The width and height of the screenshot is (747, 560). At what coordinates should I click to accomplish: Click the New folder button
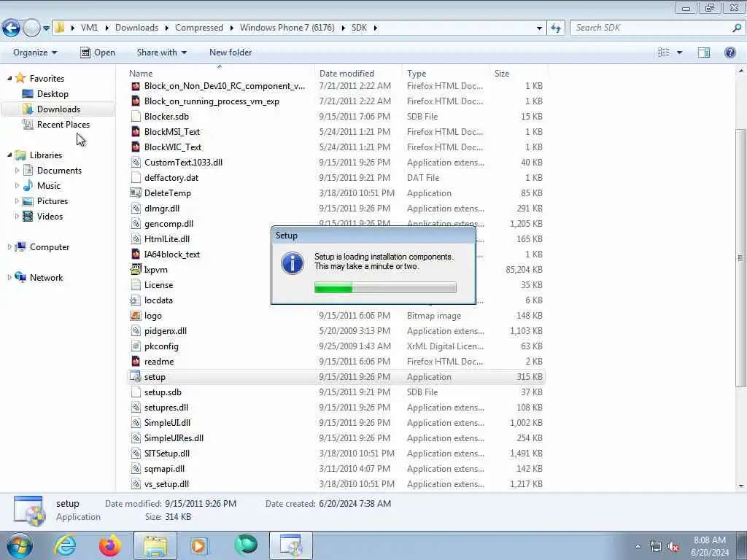click(231, 52)
